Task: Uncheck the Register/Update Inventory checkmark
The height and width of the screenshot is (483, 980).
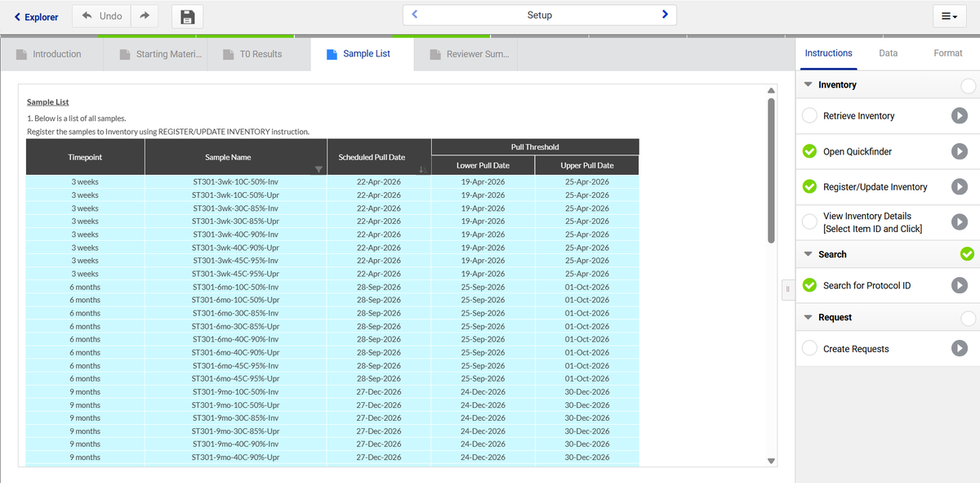Action: [x=809, y=186]
